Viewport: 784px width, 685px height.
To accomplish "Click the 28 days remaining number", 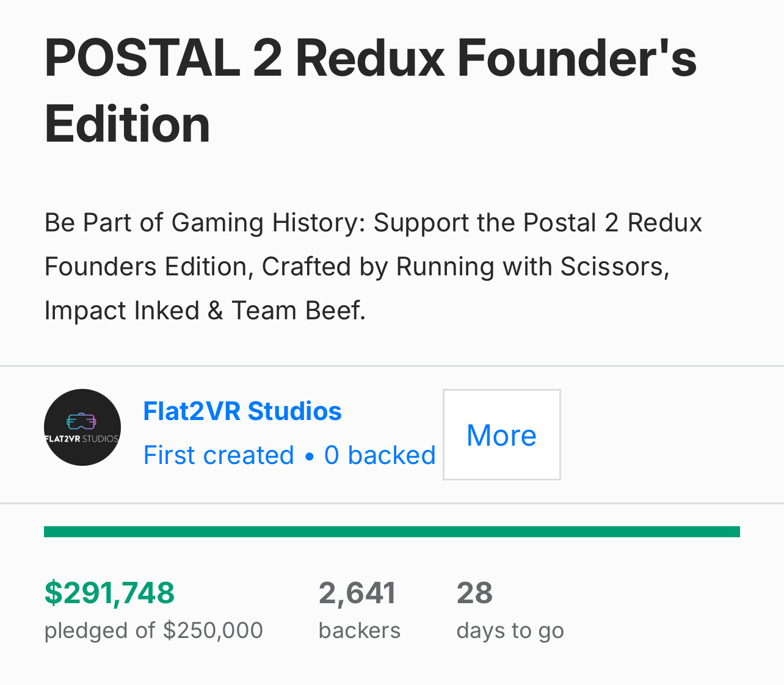I will coord(474,593).
